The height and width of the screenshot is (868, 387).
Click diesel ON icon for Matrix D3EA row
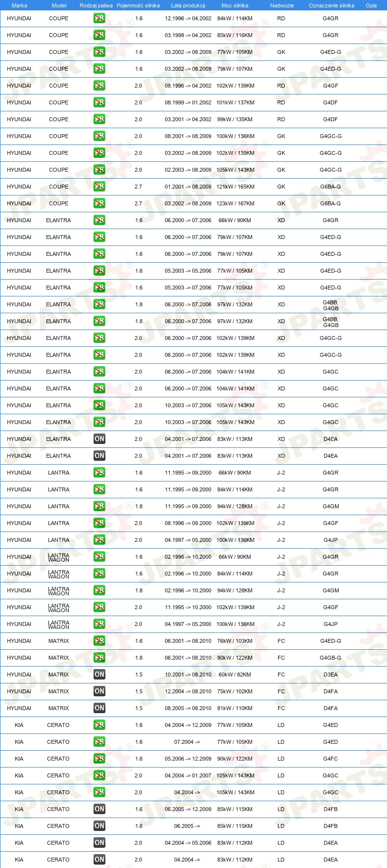pos(99,675)
